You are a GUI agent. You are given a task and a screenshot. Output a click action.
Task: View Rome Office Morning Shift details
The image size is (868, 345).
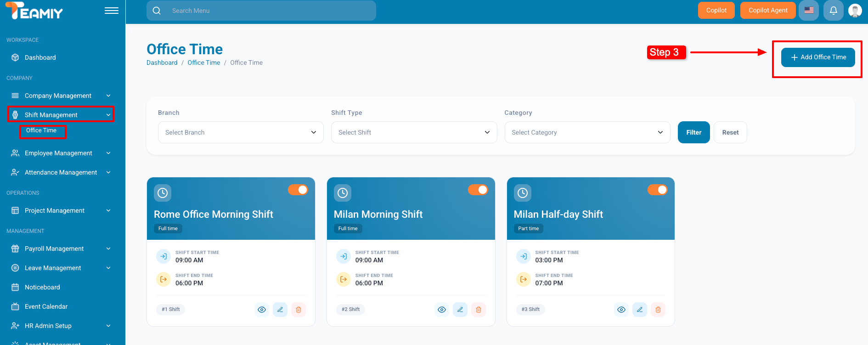262,310
